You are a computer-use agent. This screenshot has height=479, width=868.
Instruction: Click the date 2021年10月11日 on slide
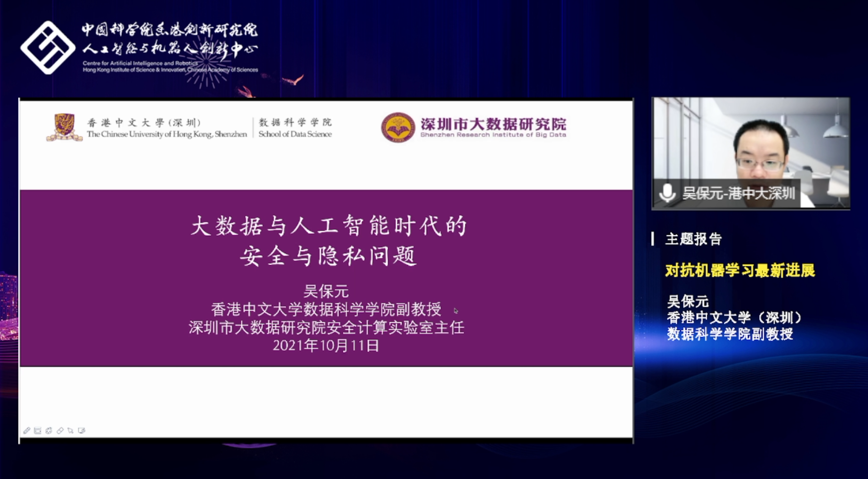(x=326, y=346)
